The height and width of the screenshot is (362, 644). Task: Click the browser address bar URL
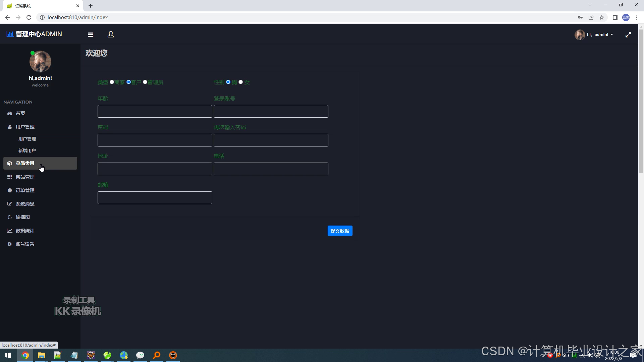tap(77, 17)
